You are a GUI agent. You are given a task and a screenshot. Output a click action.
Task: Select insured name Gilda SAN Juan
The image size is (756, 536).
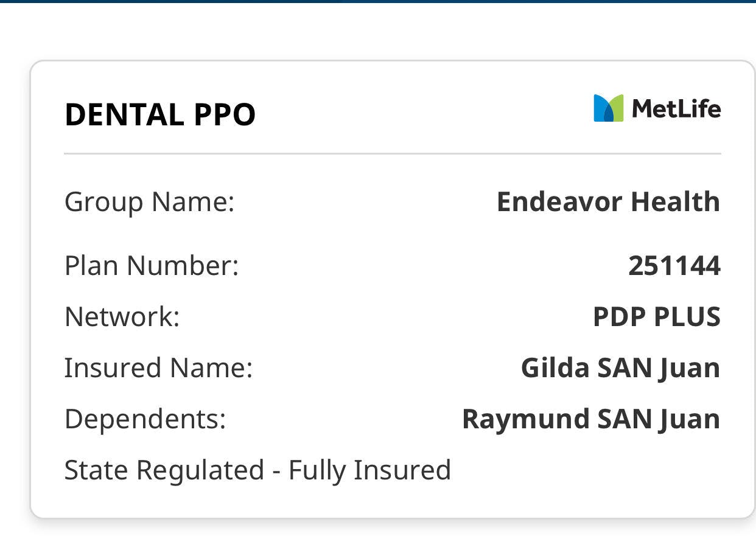(x=620, y=368)
